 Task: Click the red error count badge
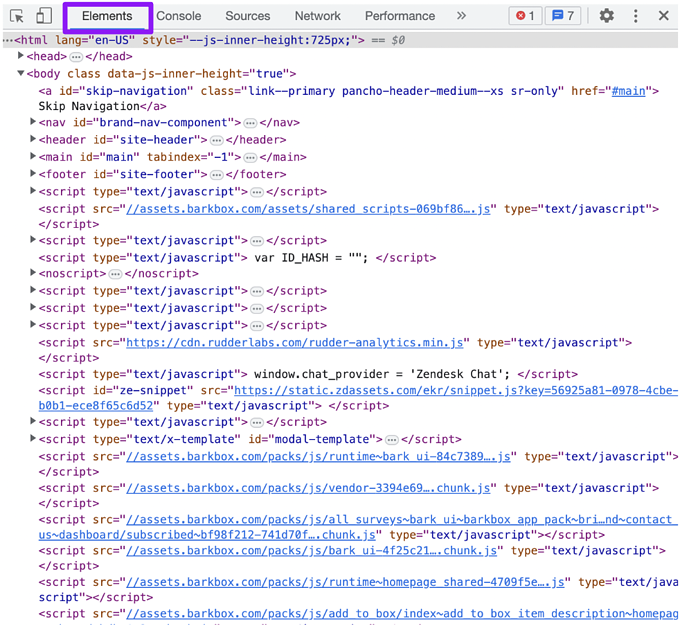click(524, 16)
